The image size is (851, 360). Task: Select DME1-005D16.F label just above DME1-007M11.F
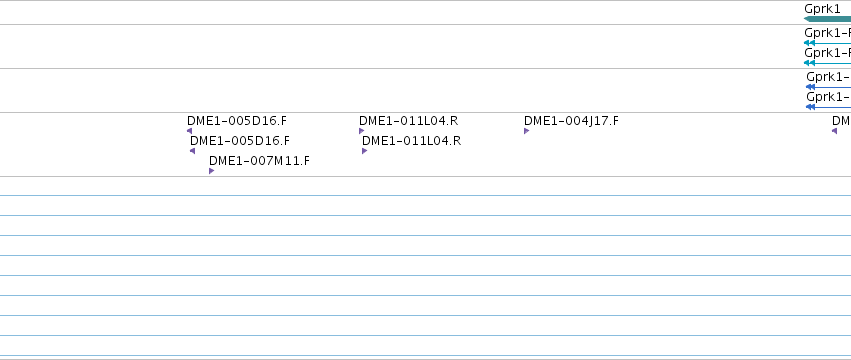(x=240, y=141)
